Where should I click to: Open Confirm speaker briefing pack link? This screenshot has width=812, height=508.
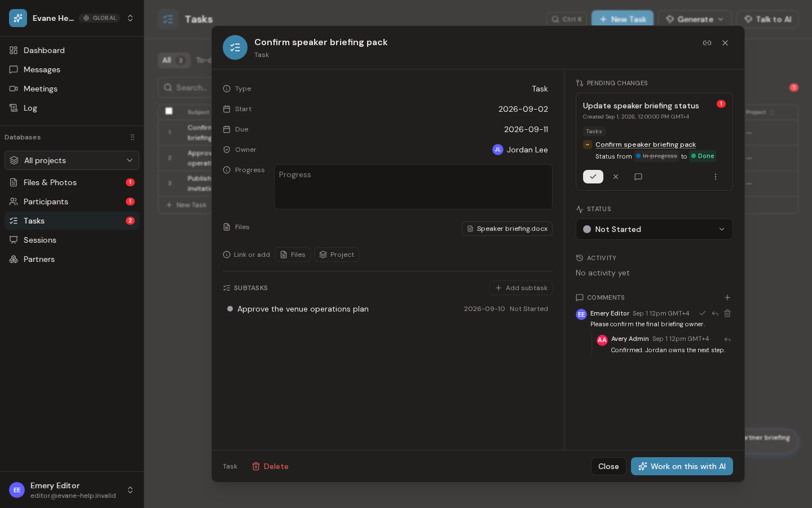click(646, 144)
